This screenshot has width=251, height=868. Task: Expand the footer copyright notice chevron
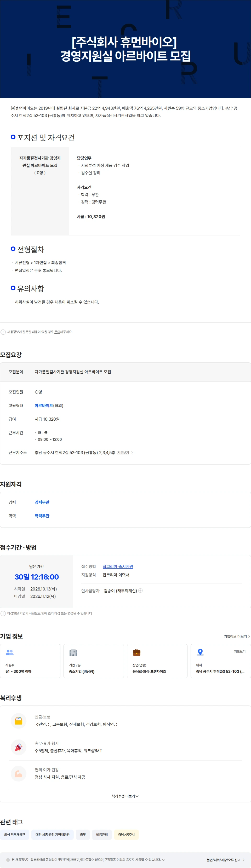(164, 860)
